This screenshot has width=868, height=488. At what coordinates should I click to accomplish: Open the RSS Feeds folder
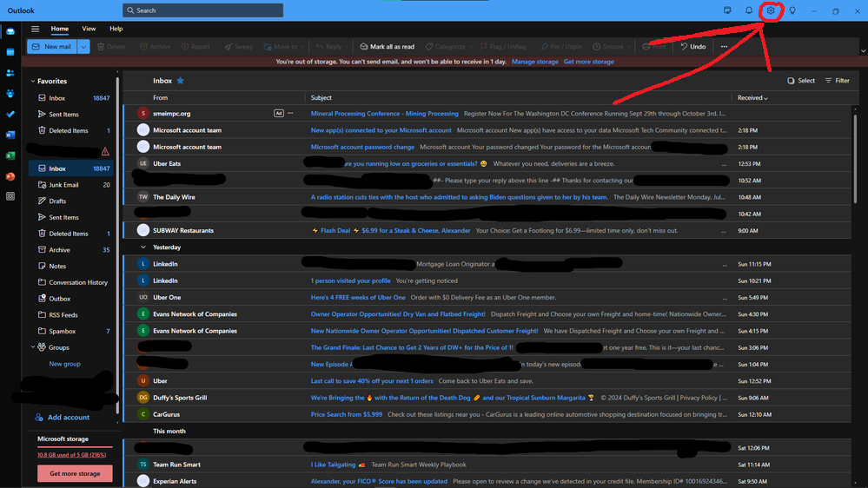click(71, 315)
